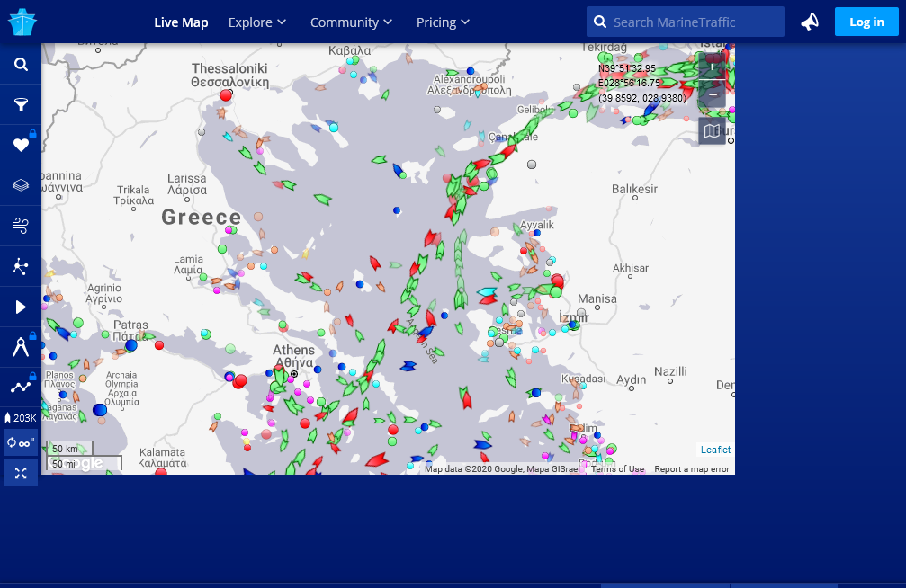906x588 pixels.
Task: Click the magnifier icon inside the search box
Action: click(600, 22)
